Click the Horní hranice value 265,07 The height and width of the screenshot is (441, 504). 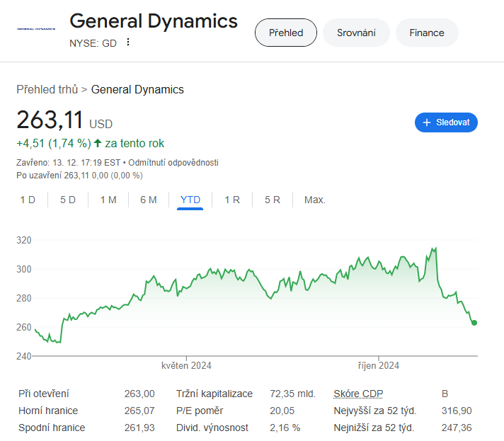139,411
